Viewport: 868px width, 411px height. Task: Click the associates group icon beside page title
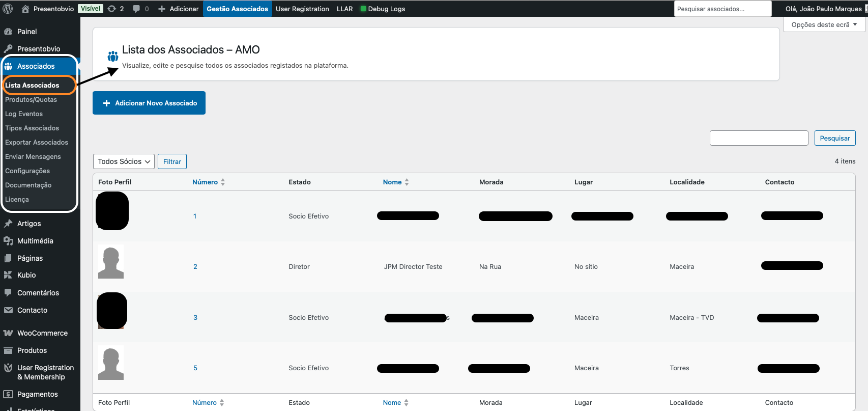click(x=113, y=56)
